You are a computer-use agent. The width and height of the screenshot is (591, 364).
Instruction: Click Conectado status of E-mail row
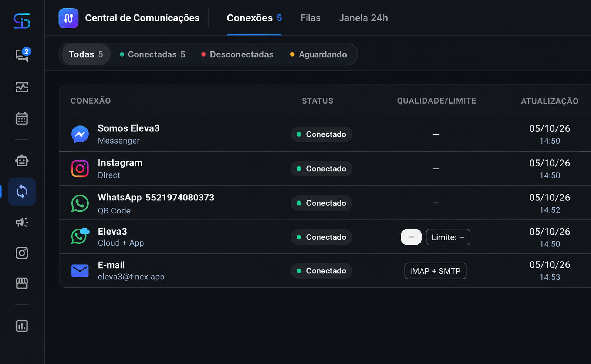(x=321, y=271)
